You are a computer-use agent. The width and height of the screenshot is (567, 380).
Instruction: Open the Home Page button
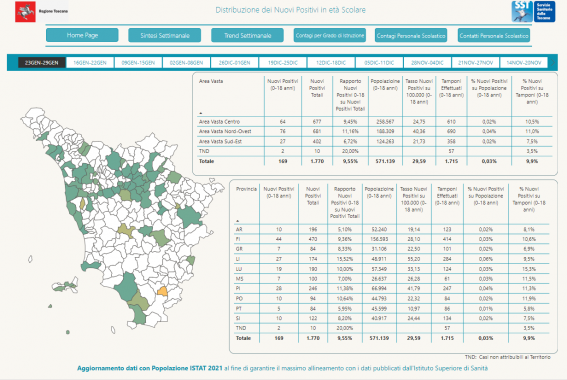[x=82, y=35]
